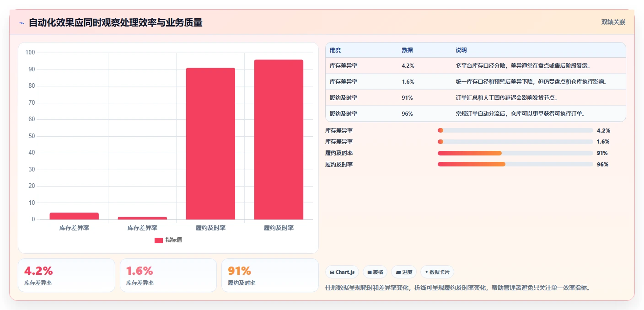Image resolution: width=644 pixels, height=310 pixels.
Task: Click the 履约及时率 cell in the 96% table row
Action: coord(343,114)
